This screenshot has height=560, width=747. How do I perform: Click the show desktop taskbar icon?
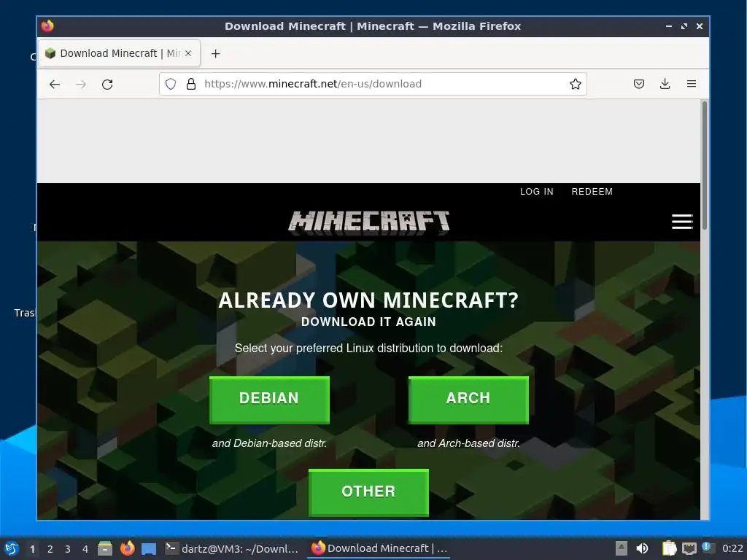[x=149, y=548]
